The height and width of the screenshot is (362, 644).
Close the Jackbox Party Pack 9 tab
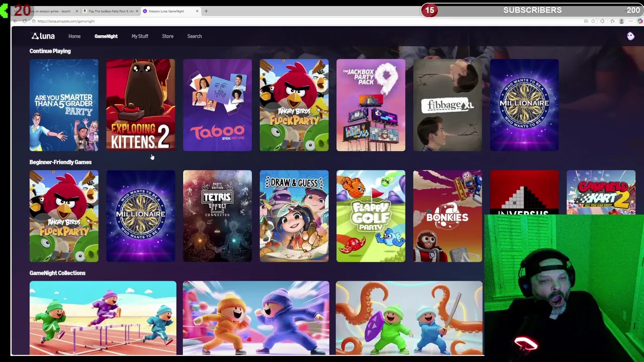(137, 11)
